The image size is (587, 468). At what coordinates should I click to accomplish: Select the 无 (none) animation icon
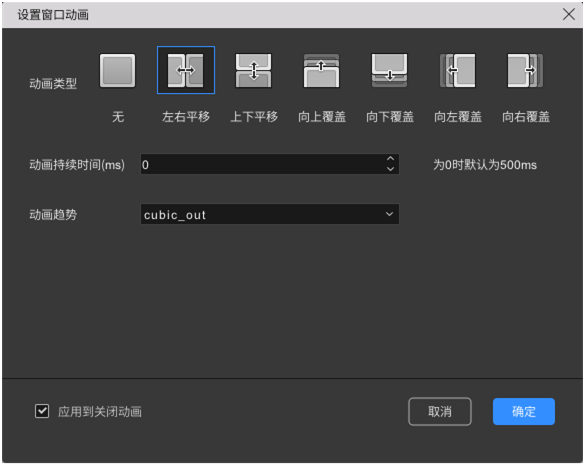[x=118, y=70]
